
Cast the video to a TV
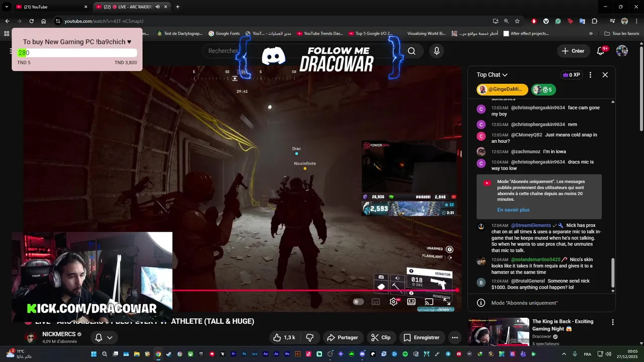[x=429, y=302]
